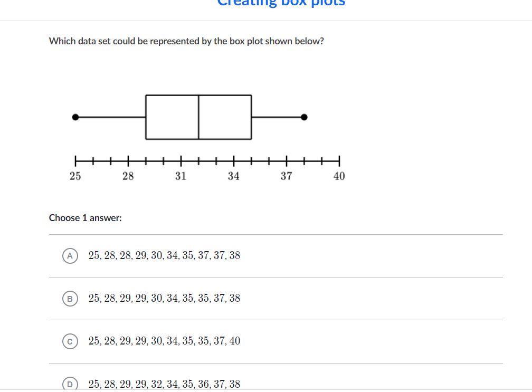Click the axis label 31
532x392 pixels.
click(x=181, y=176)
